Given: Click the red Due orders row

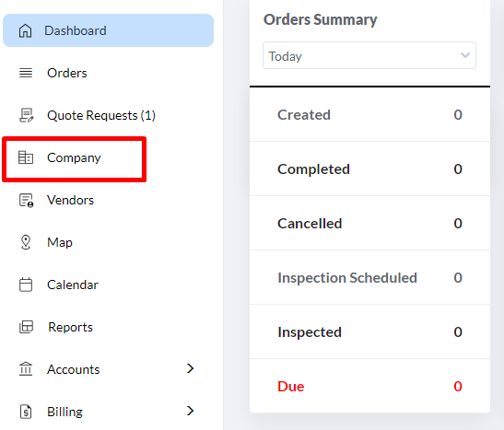Looking at the screenshot, I should [369, 387].
